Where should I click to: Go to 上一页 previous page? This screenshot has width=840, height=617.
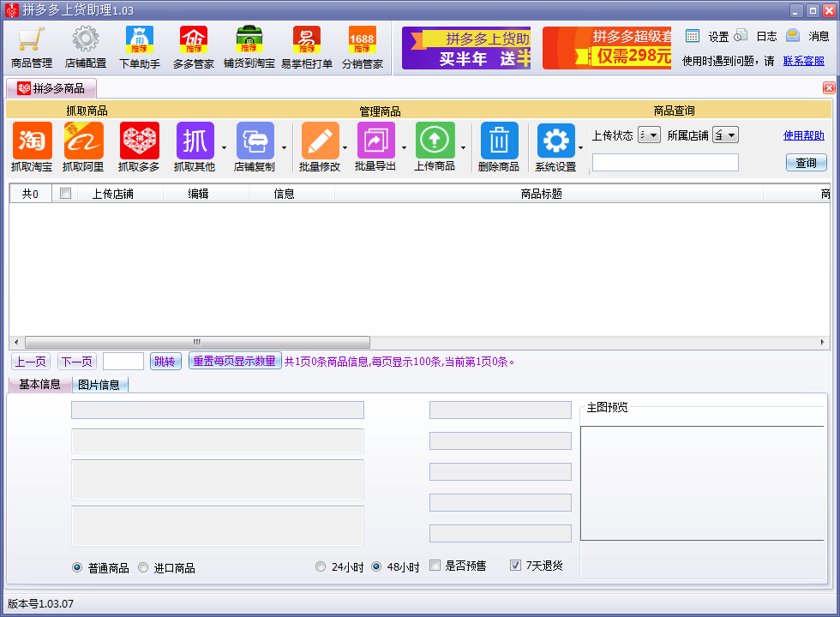[31, 362]
